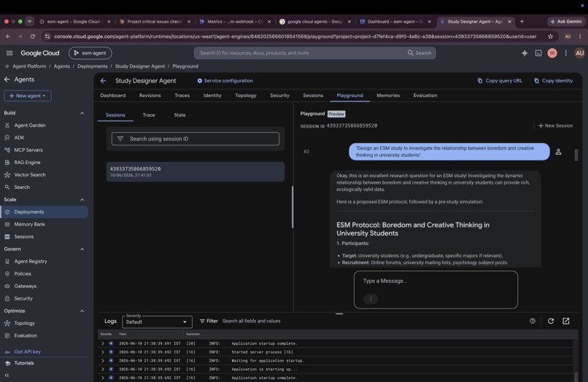Viewport: 588px width, 382px height.
Task: Collapse the Build sidebar section
Action: coord(82,113)
